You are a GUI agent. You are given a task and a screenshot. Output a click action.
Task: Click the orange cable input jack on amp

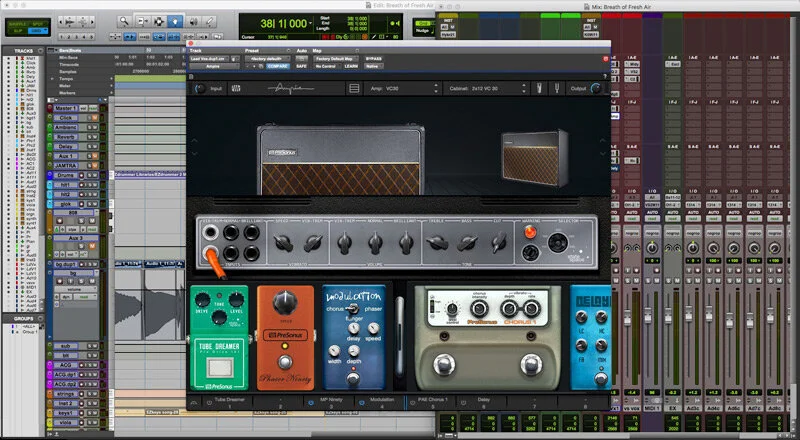(209, 252)
